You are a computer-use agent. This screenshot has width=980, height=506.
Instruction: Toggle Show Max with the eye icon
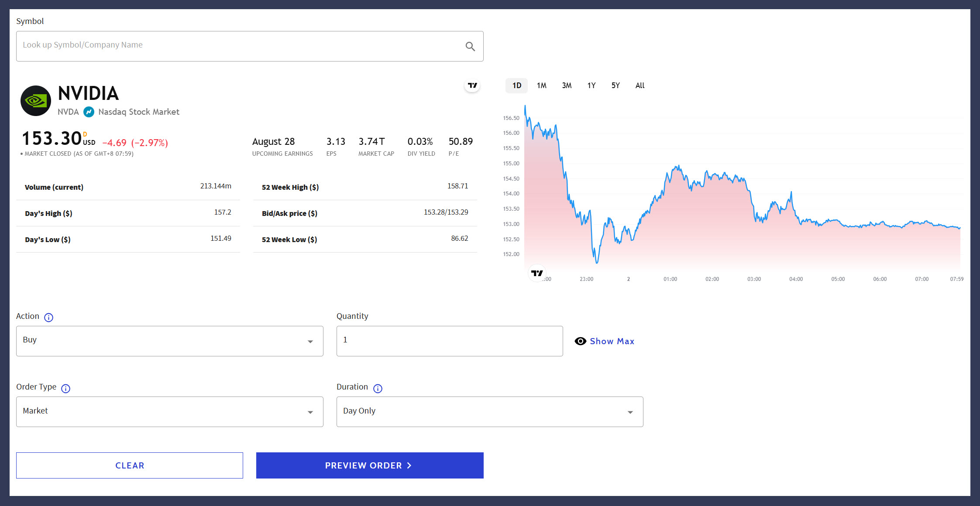click(580, 341)
